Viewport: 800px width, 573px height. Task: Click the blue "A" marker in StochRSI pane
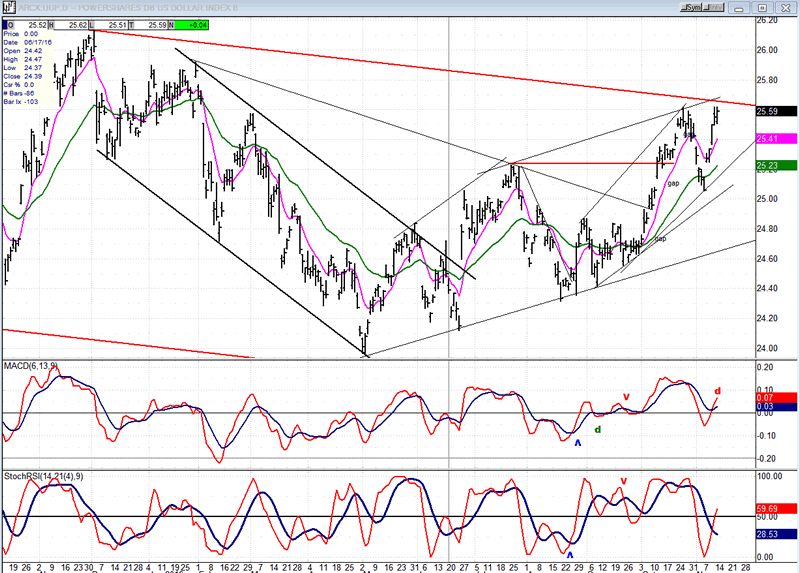click(570, 554)
